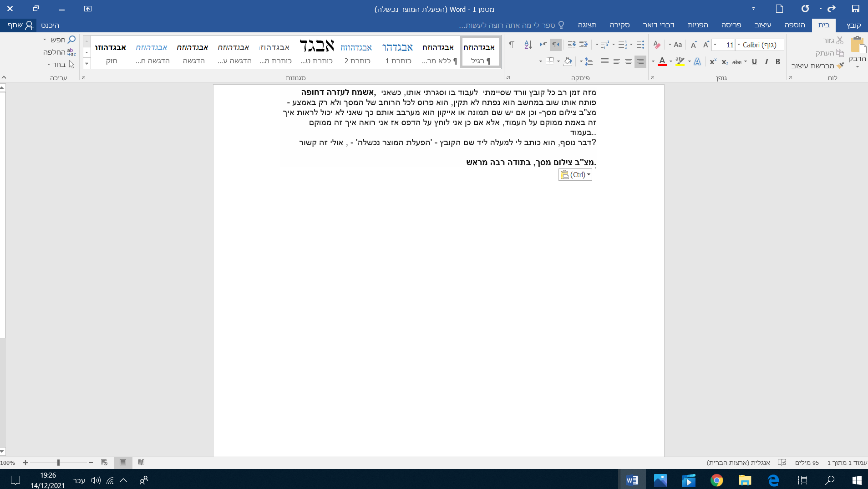868x489 pixels.
Task: Create a new blank document from the title bar
Action: click(779, 9)
